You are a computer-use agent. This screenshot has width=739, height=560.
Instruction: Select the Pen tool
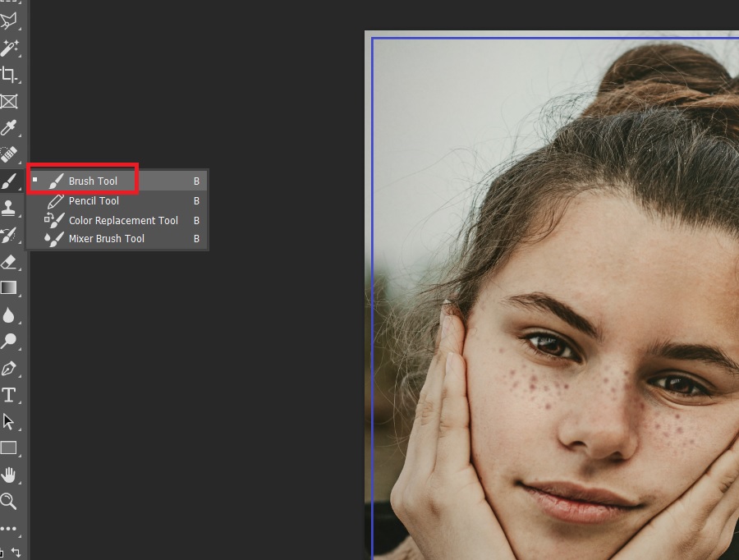[x=9, y=368]
